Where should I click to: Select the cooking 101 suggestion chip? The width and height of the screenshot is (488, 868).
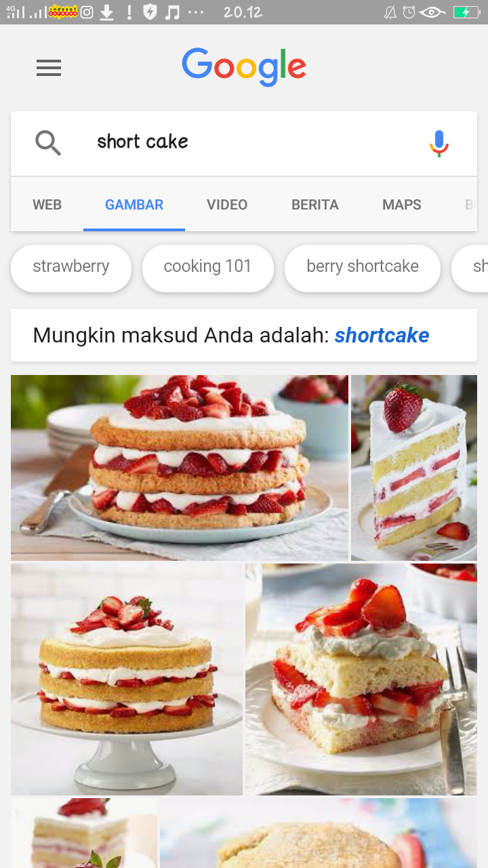point(207,267)
